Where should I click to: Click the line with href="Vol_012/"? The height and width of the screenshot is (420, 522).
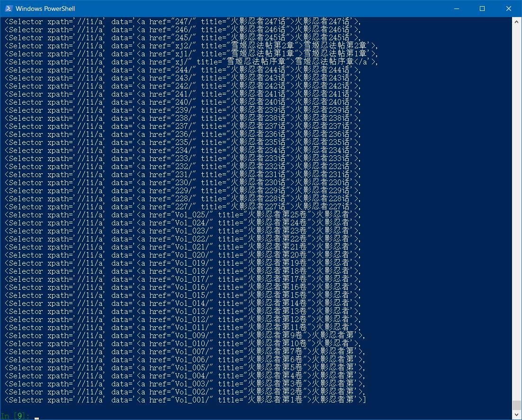coord(183,320)
